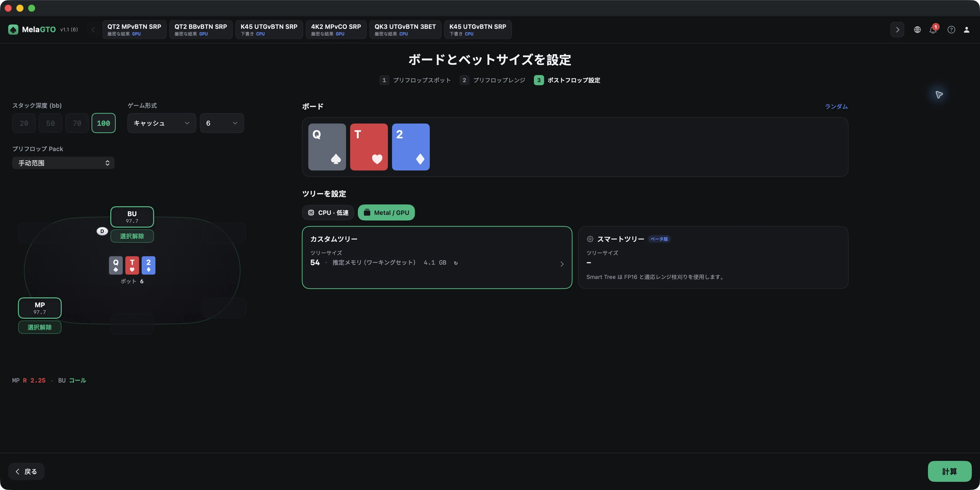The image size is (980, 490).
Task: Select the スマートツリー card
Action: click(713, 258)
